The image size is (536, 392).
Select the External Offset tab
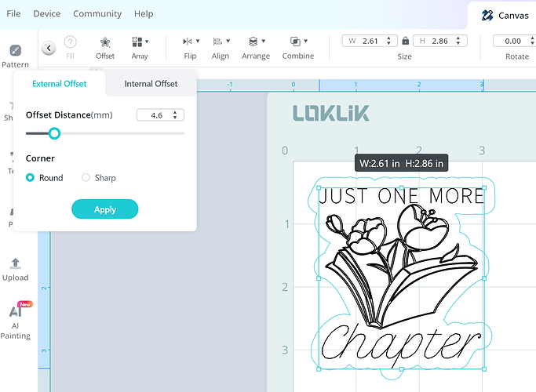point(59,84)
